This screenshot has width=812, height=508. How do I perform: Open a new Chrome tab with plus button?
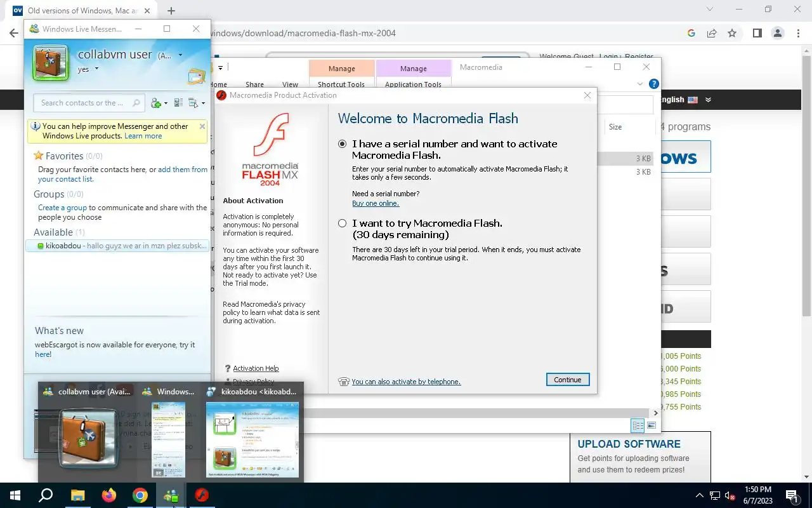[x=171, y=11]
